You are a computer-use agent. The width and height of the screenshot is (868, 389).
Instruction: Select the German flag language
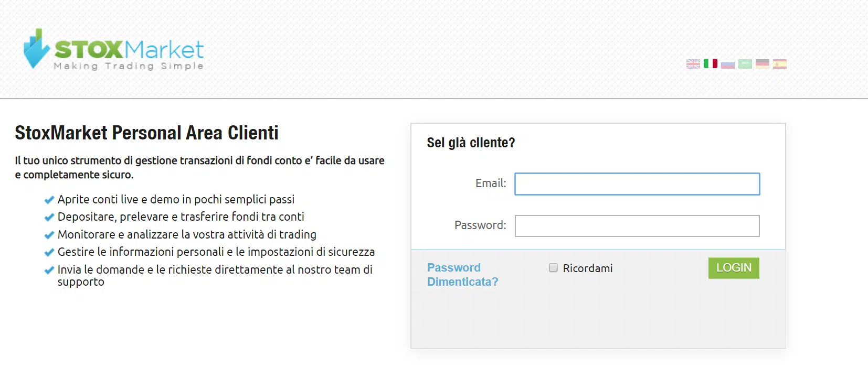pyautogui.click(x=762, y=64)
